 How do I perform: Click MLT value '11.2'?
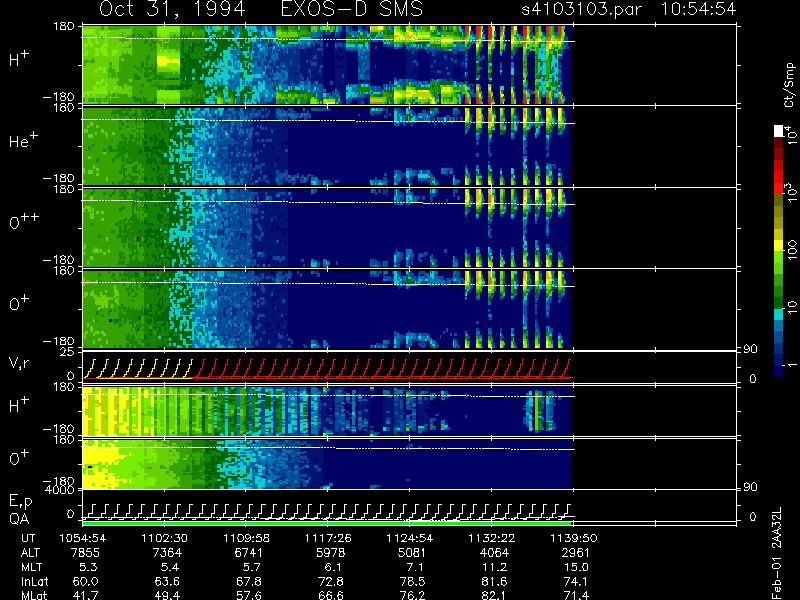coord(494,567)
